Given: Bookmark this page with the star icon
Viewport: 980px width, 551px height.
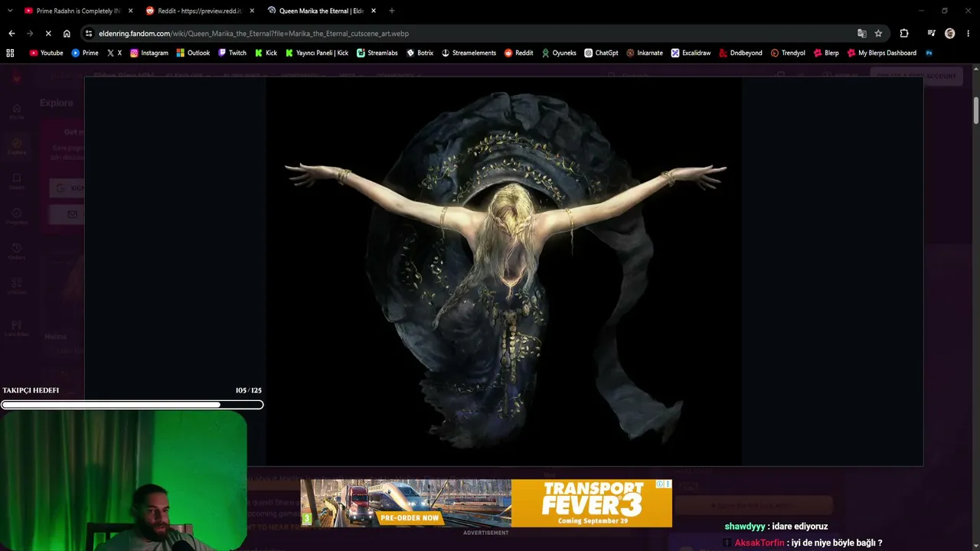Looking at the screenshot, I should [878, 34].
